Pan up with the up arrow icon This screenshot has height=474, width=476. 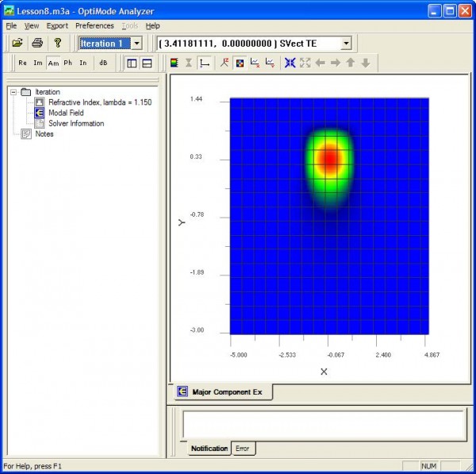pos(351,63)
